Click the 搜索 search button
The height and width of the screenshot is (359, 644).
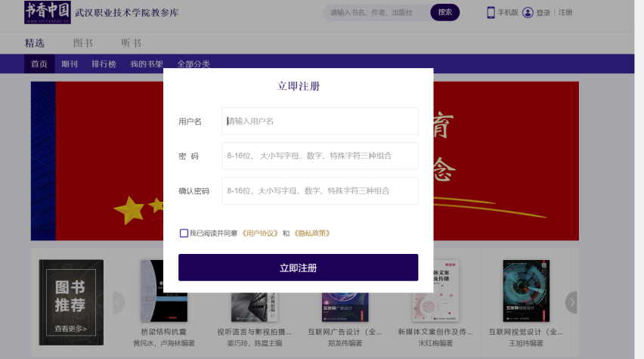coord(444,12)
